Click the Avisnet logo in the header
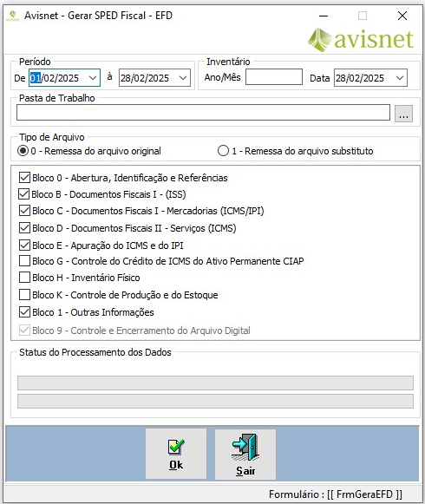Screen dimensions: 425x504 pyautogui.click(x=361, y=40)
